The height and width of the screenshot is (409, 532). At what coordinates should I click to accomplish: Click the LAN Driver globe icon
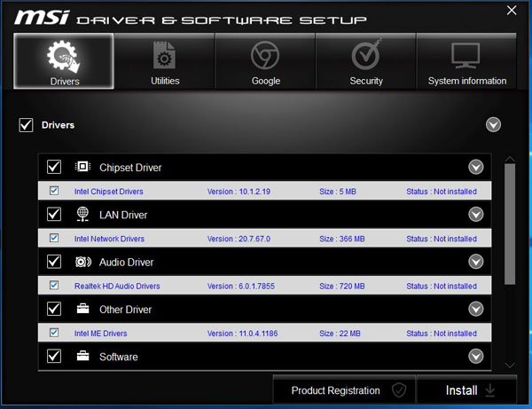[x=82, y=214]
